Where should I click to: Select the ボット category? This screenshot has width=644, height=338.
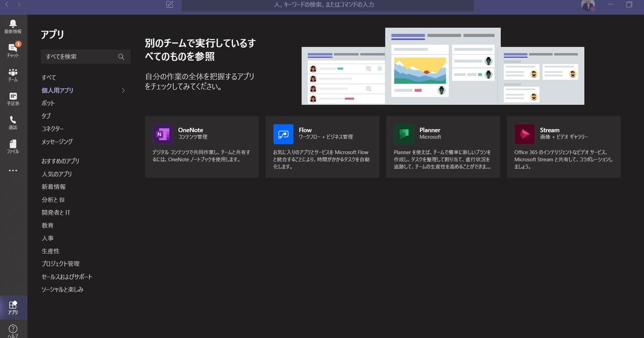pyautogui.click(x=48, y=104)
